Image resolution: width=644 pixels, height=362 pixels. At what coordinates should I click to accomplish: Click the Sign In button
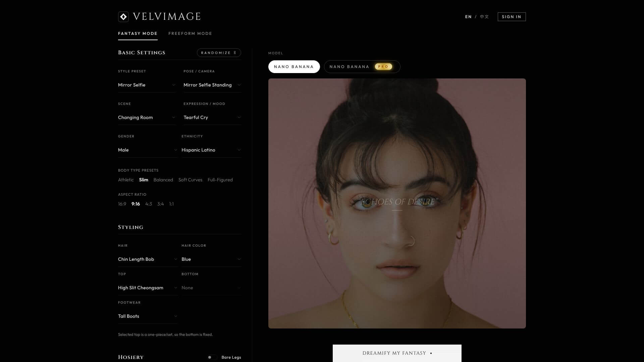pos(512,17)
